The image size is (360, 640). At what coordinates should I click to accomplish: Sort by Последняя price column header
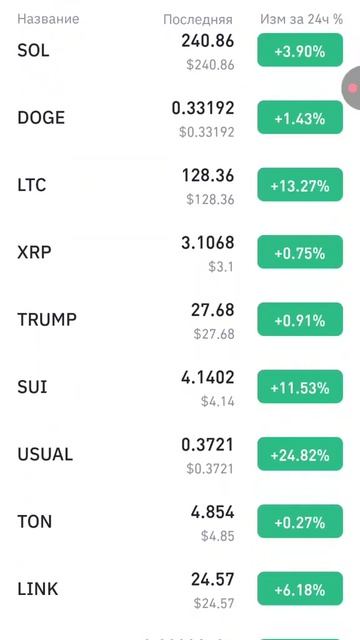(198, 19)
